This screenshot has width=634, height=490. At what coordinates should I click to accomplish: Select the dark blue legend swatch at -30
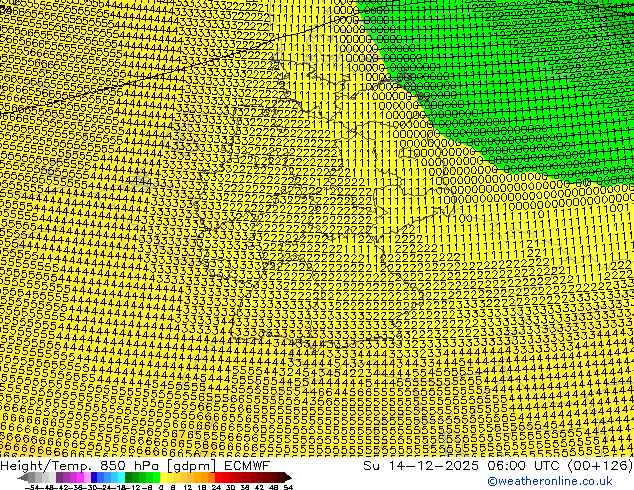[95, 477]
